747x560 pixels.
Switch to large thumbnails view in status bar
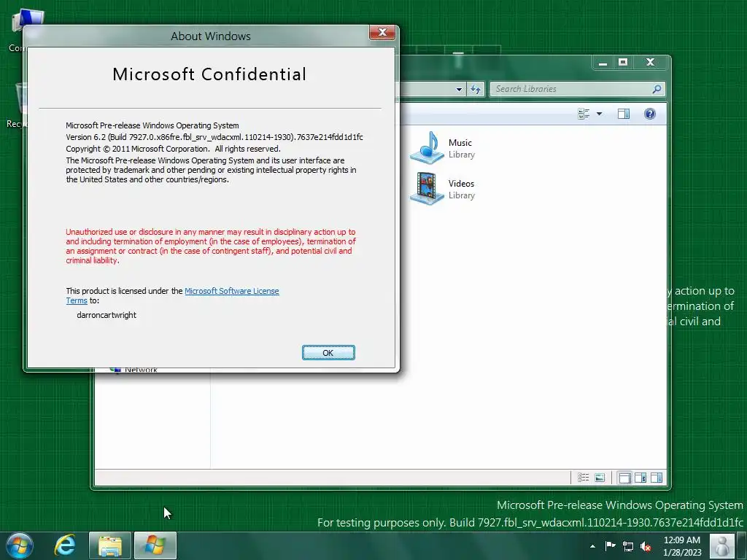(x=600, y=478)
